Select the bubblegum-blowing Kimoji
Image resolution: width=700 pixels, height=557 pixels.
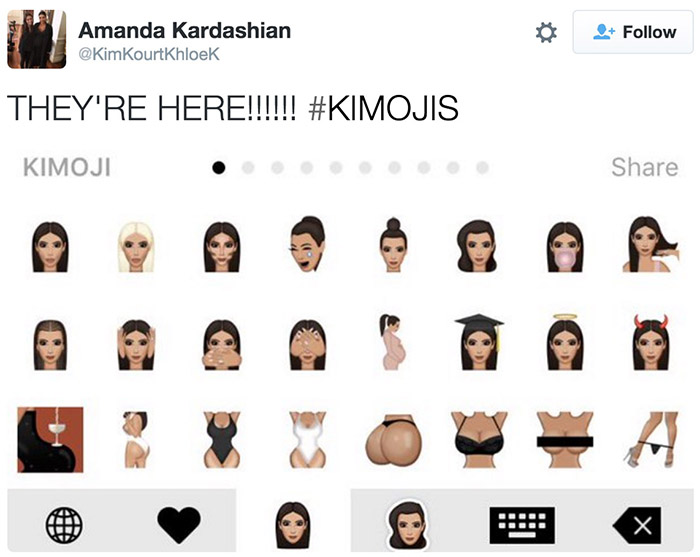tap(565, 247)
